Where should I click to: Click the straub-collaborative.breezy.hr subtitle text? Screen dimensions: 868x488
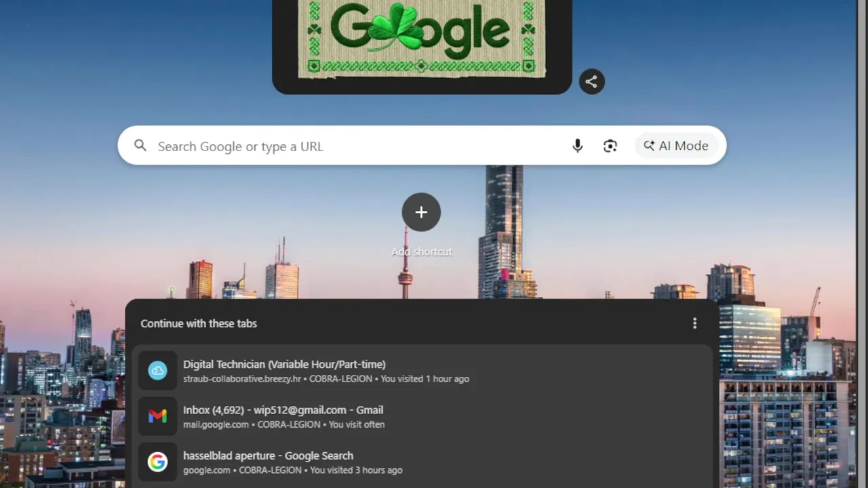pyautogui.click(x=326, y=379)
